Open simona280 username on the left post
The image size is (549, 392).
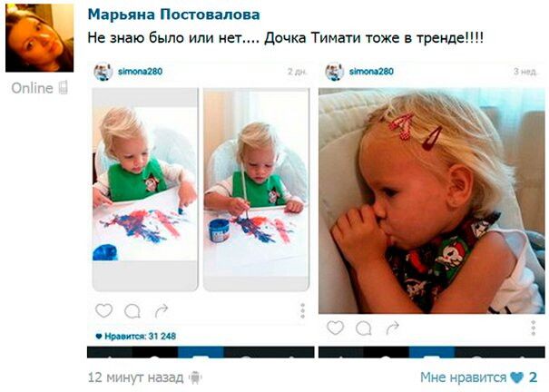[140, 72]
